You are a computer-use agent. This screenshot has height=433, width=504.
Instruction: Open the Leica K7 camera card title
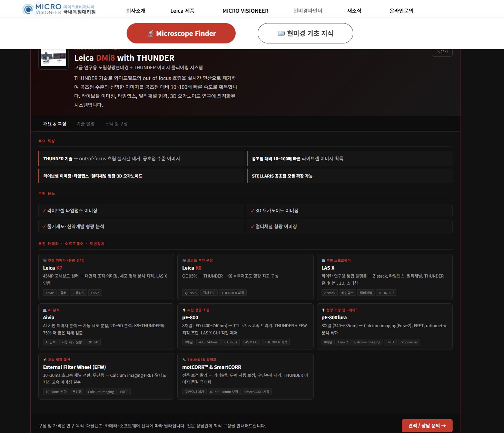tap(53, 268)
